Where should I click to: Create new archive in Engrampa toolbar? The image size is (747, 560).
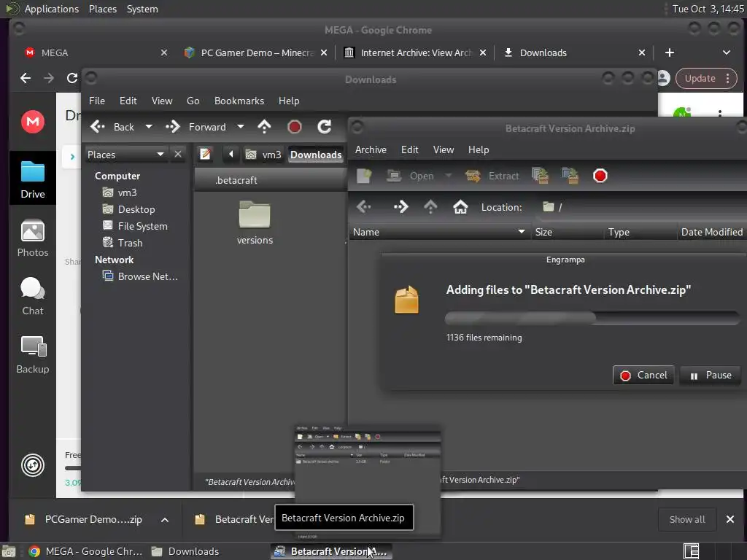pos(364,176)
